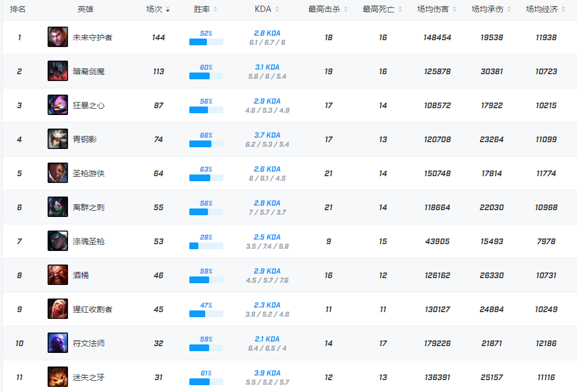Select average damage 43905
Screen dimensions: 577x392
point(437,241)
